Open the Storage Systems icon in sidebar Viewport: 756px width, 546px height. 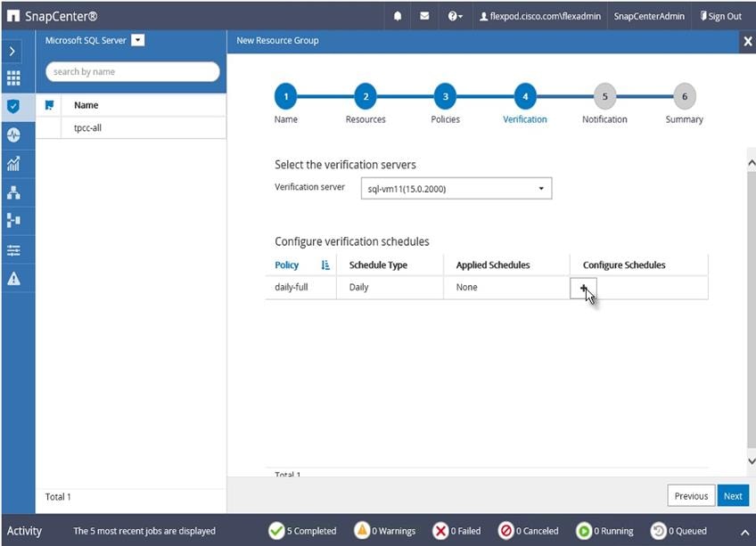coord(13,220)
